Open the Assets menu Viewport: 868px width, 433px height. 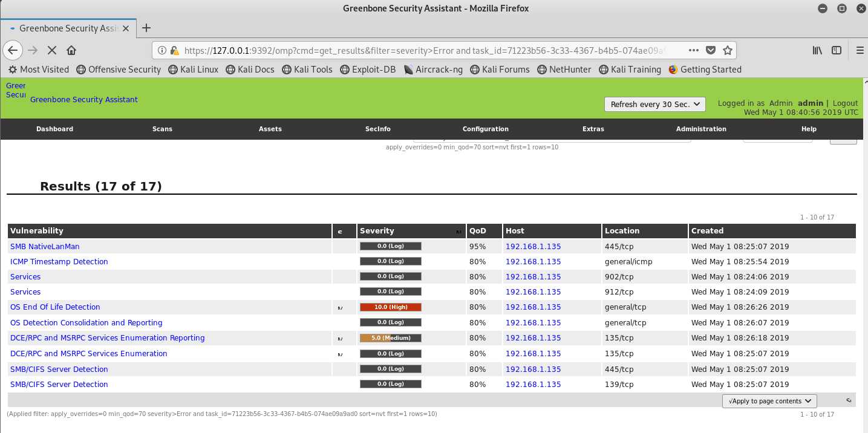pyautogui.click(x=270, y=129)
